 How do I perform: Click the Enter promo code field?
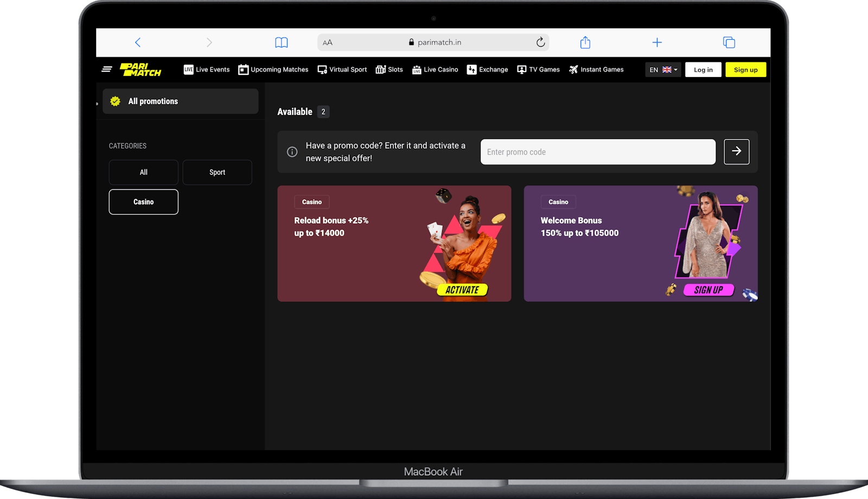point(598,152)
